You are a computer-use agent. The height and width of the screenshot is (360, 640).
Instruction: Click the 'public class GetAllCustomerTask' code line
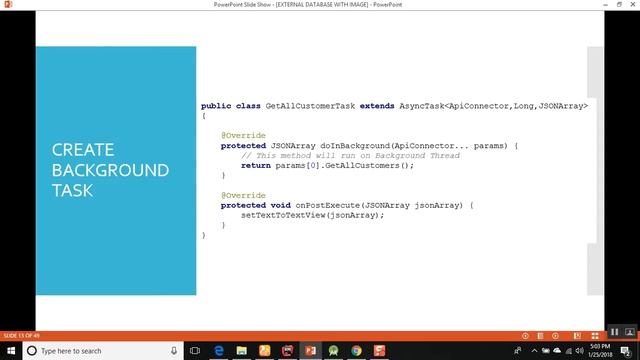tap(394, 106)
